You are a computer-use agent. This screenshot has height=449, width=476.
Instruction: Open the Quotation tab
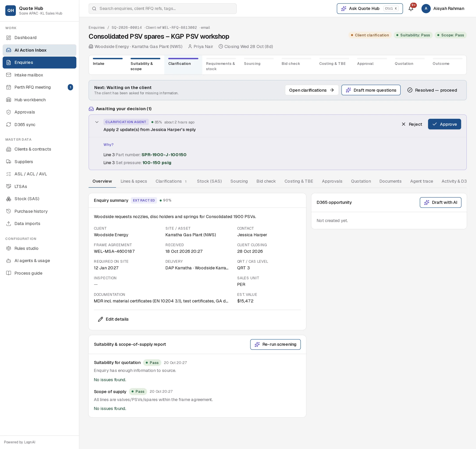pyautogui.click(x=361, y=181)
